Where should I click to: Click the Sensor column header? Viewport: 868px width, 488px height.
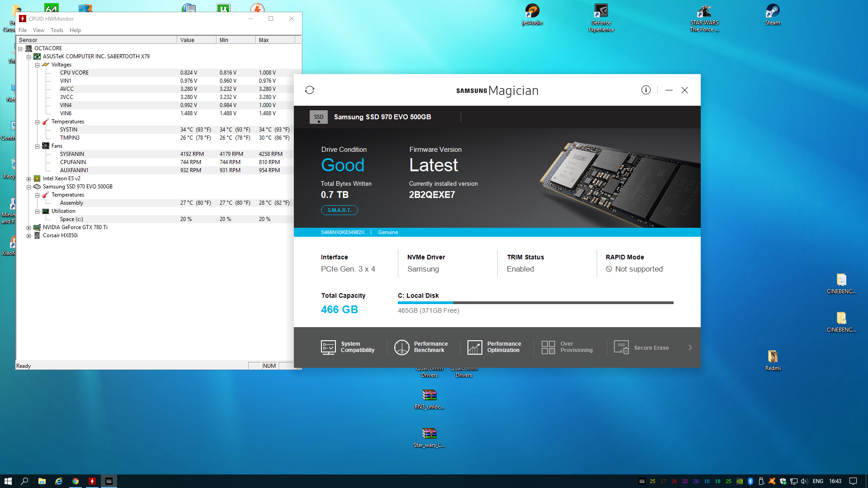click(x=97, y=40)
